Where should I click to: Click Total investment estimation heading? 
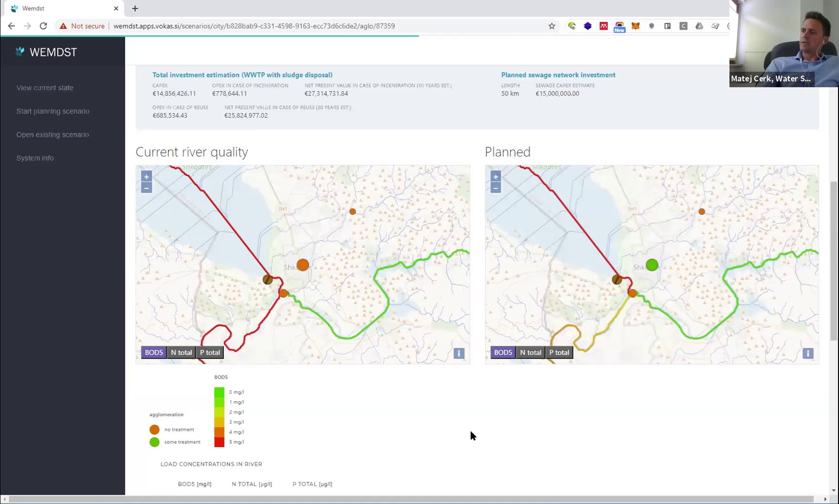point(242,75)
